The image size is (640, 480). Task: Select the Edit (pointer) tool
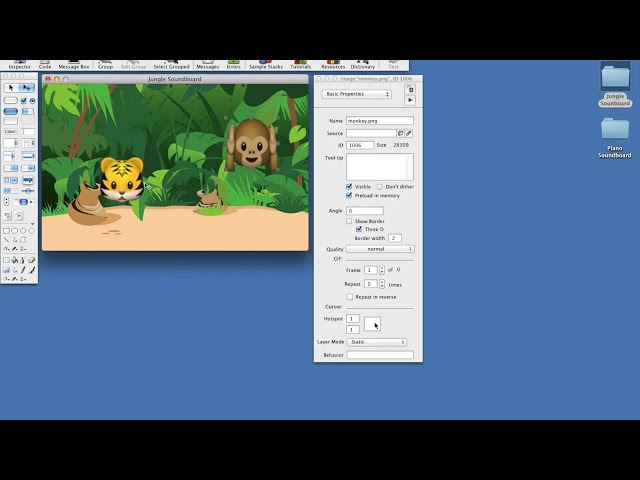tap(27, 88)
